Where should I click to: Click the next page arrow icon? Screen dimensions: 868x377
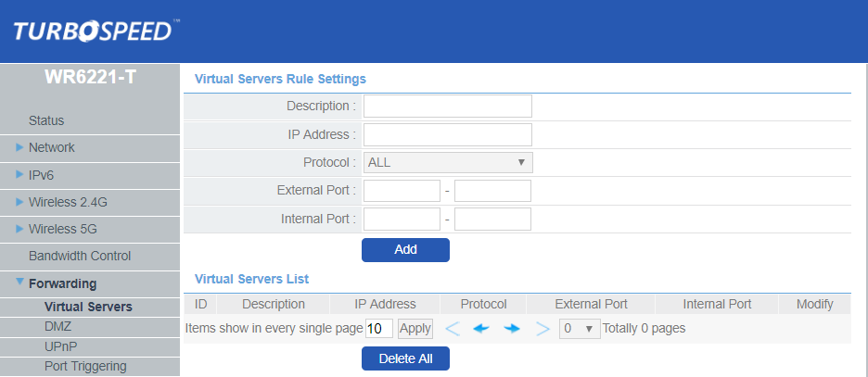[511, 329]
